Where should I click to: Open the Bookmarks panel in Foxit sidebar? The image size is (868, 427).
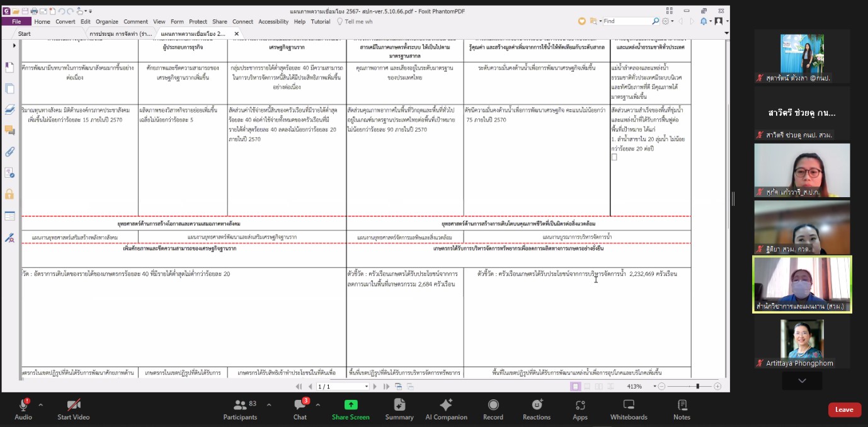coord(9,67)
